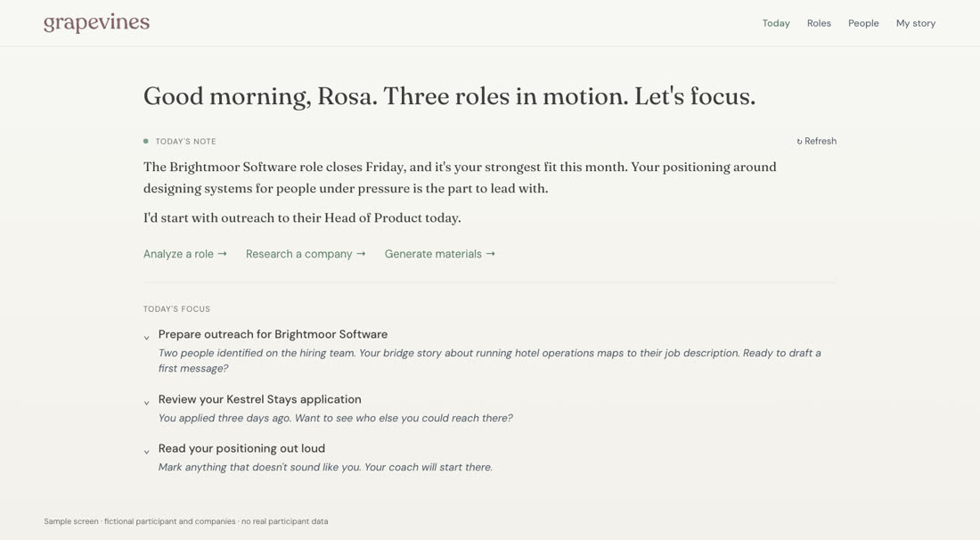Viewport: 980px width, 540px height.
Task: Click the 'Good morning, Rosa' headline
Action: click(449, 96)
